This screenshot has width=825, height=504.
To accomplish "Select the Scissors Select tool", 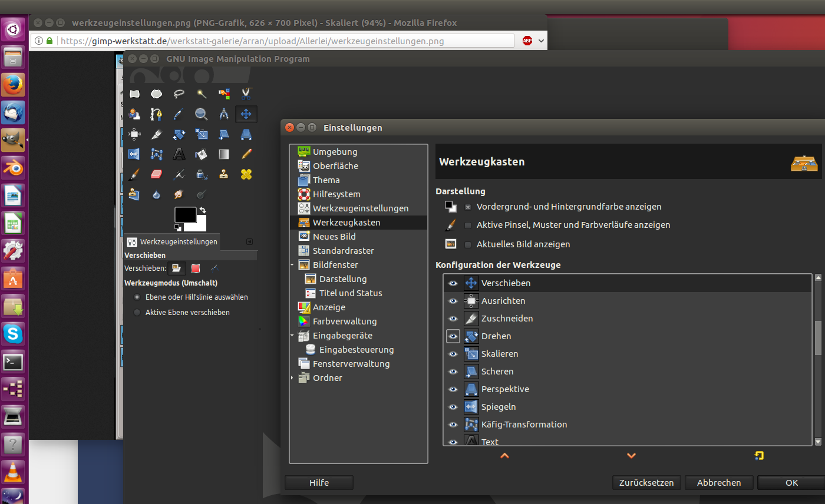I will coord(246,93).
